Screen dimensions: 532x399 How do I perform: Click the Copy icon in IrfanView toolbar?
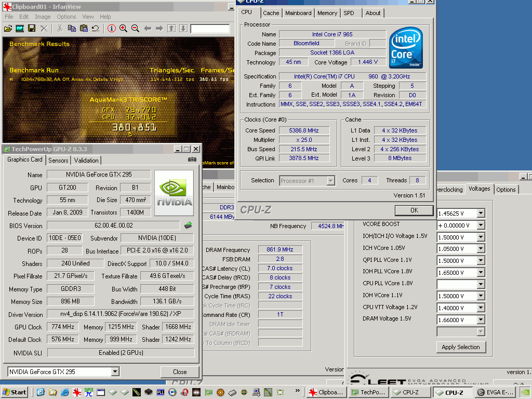click(x=72, y=29)
